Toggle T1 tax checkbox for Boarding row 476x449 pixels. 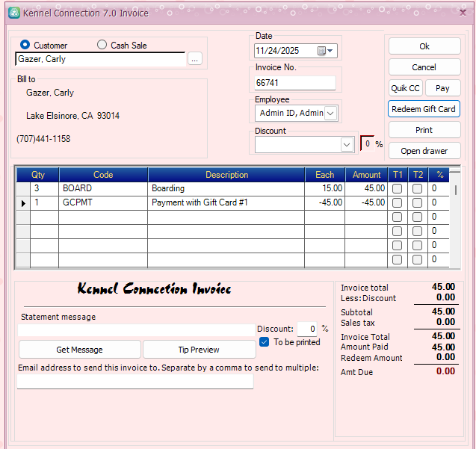pos(397,188)
